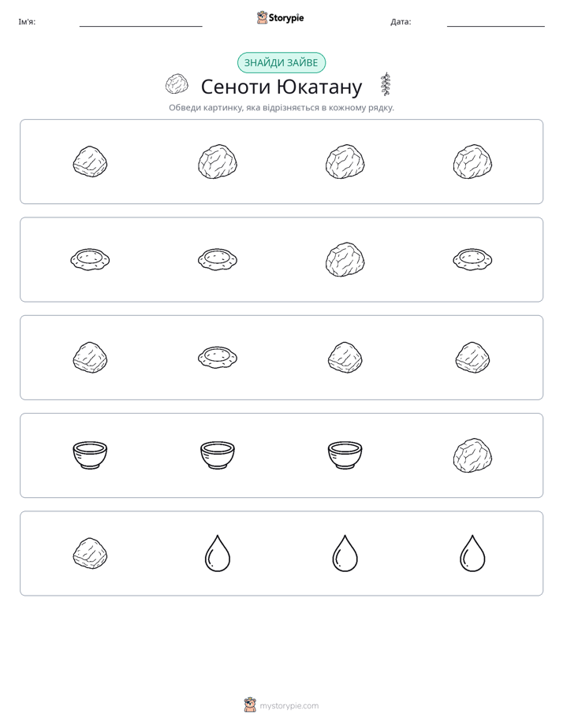
Task: Choose the rock next to the bowls
Action: 472,455
